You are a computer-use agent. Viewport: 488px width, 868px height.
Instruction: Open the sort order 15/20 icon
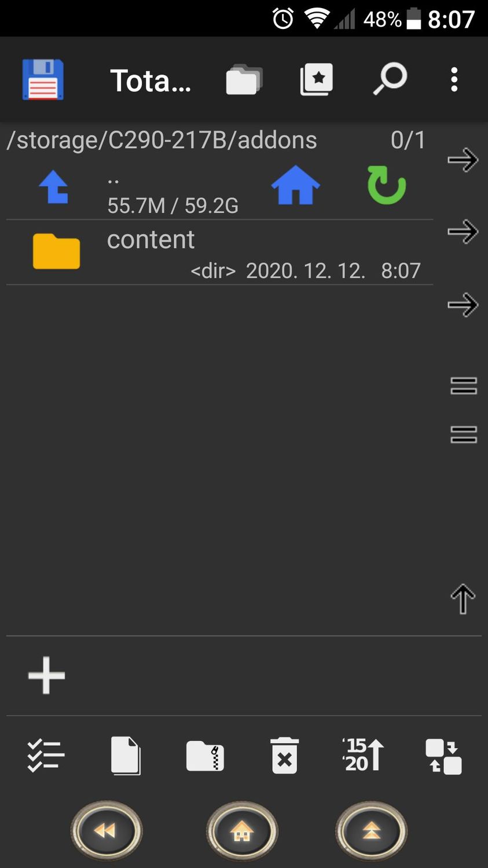[x=363, y=755]
